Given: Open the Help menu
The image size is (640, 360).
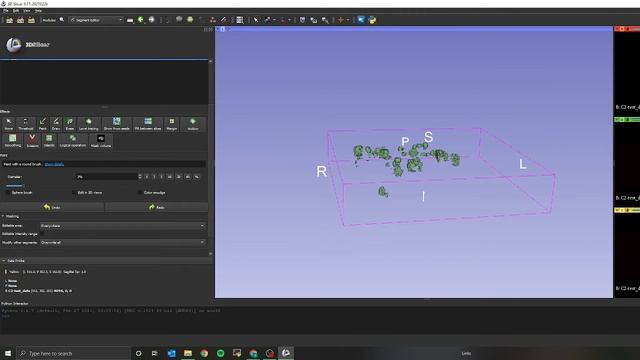Looking at the screenshot, I should pos(38,11).
